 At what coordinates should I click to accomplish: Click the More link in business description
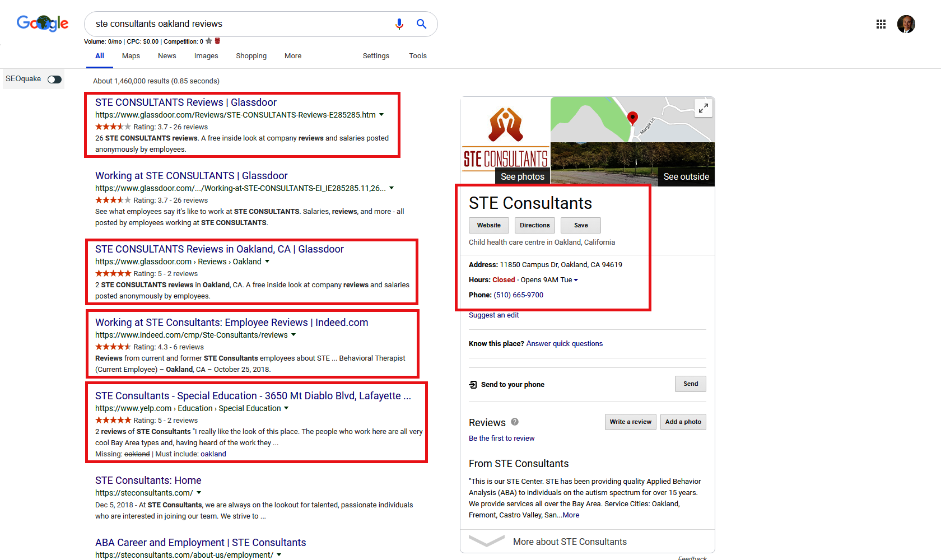(571, 515)
